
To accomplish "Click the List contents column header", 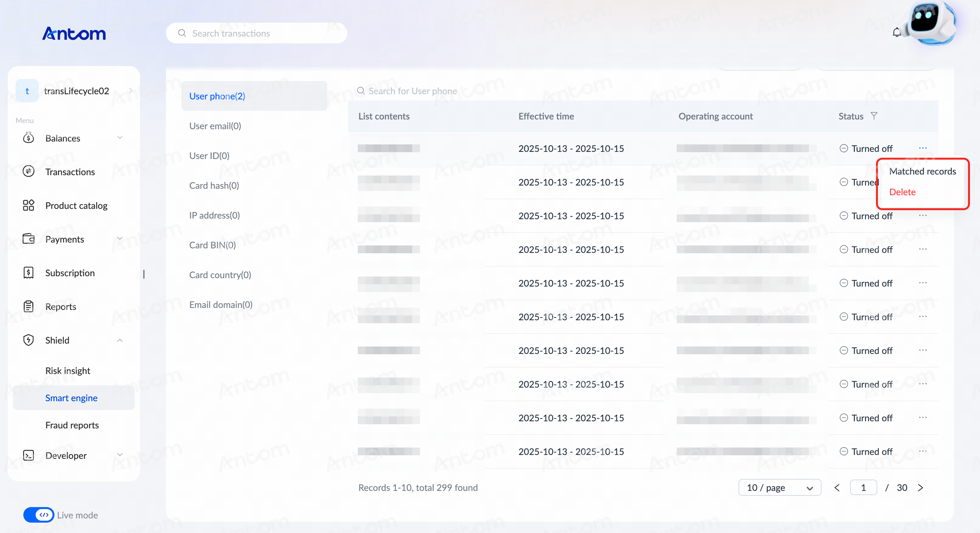I will 384,116.
